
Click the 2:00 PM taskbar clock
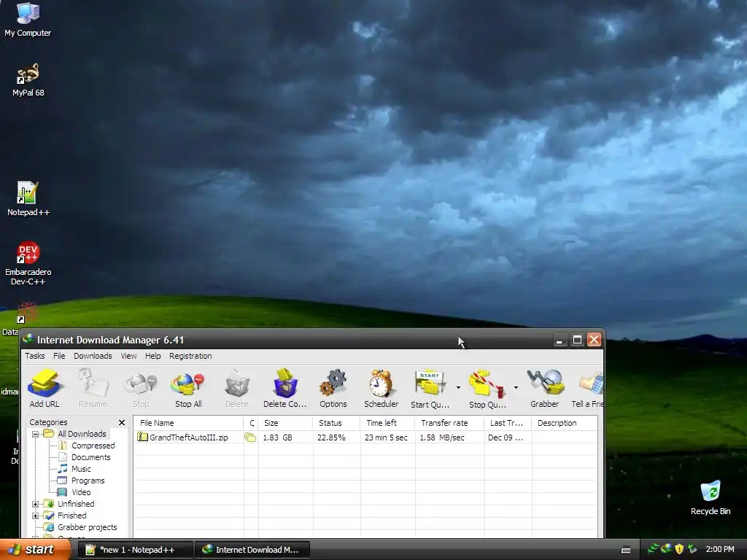pyautogui.click(x=720, y=549)
